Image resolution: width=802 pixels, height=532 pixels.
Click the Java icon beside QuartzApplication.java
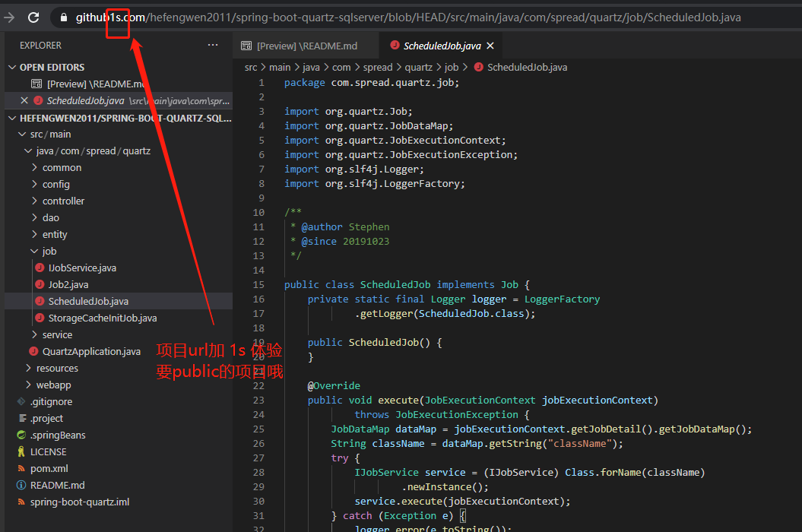coord(33,351)
